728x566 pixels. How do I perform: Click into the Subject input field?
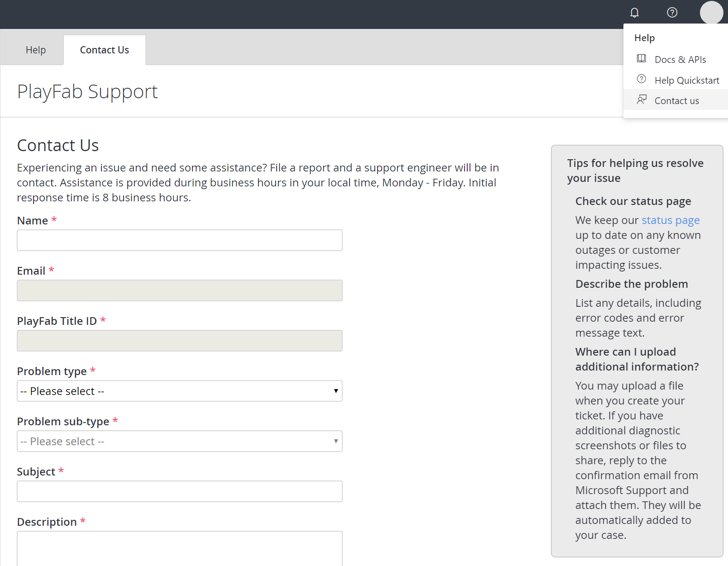coord(180,491)
